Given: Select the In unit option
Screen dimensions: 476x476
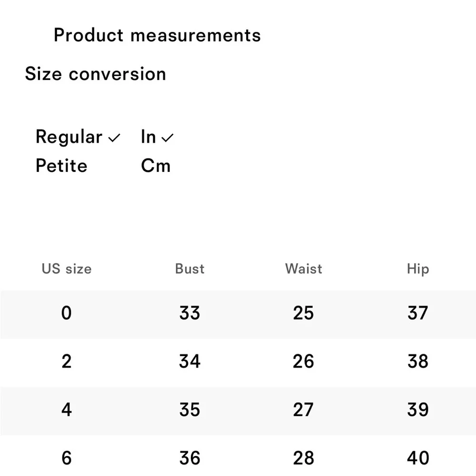Looking at the screenshot, I should (x=149, y=137).
